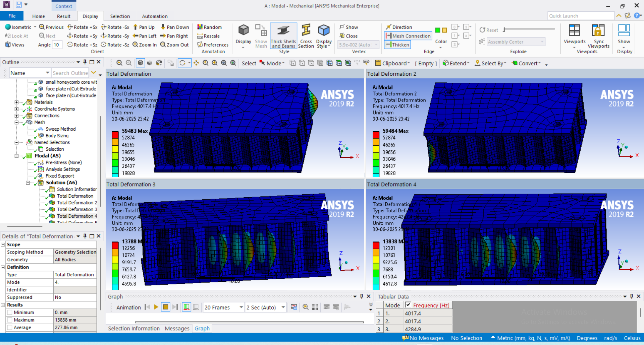Stop the animation

pyautogui.click(x=165, y=307)
